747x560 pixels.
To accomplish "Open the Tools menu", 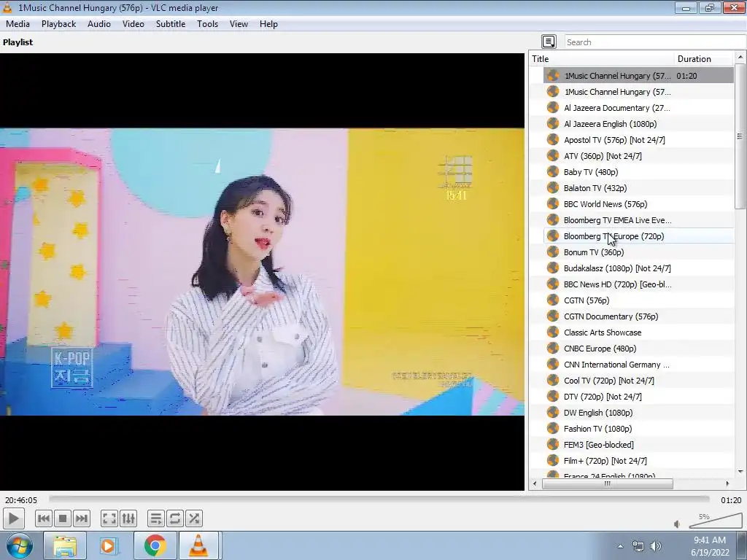I will point(208,24).
